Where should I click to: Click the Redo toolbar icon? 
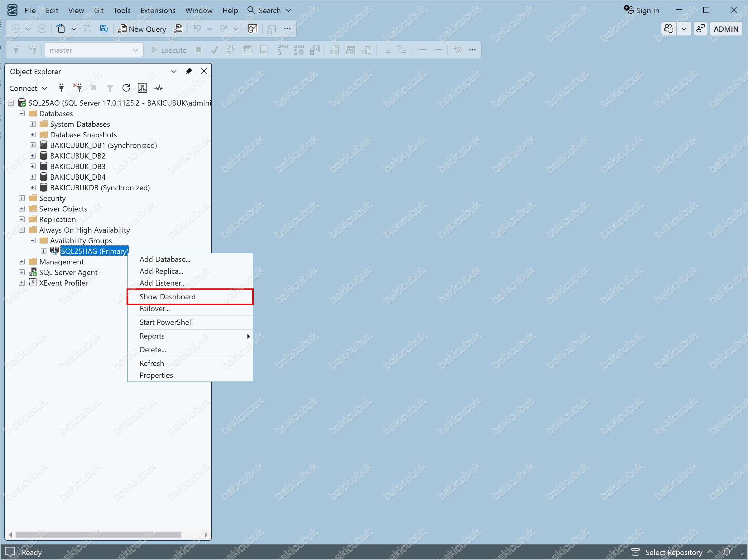pos(223,29)
